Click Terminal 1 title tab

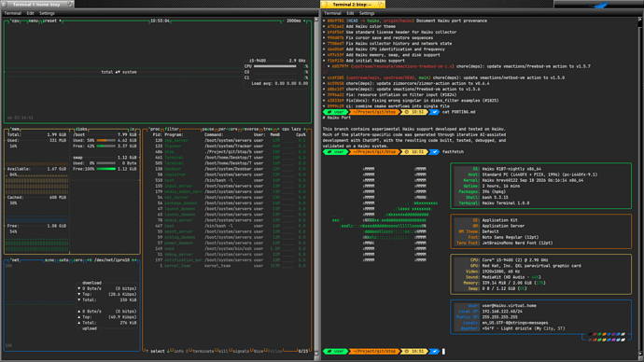point(37,4)
